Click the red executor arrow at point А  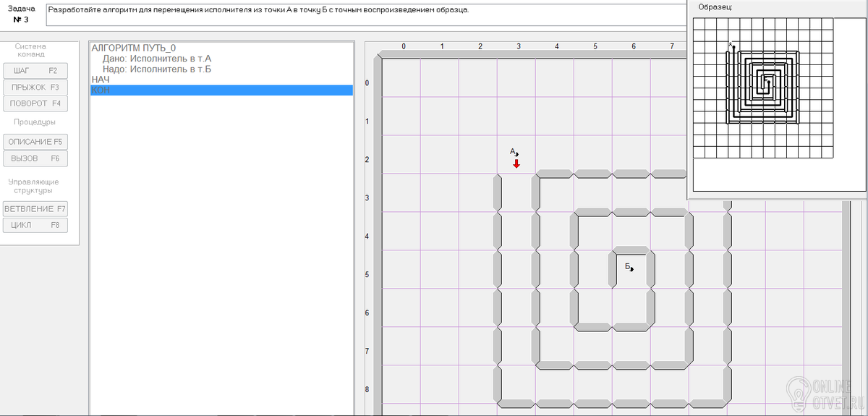pos(516,164)
